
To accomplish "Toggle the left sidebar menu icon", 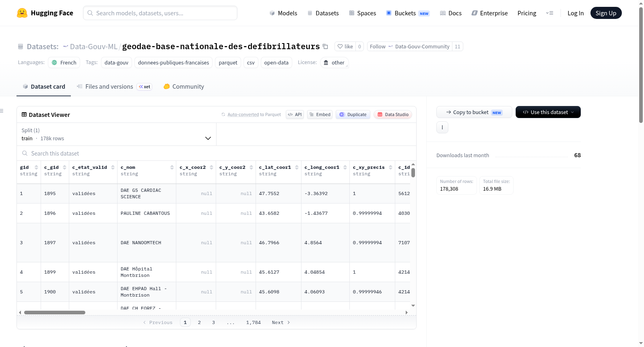I will (x=2, y=111).
